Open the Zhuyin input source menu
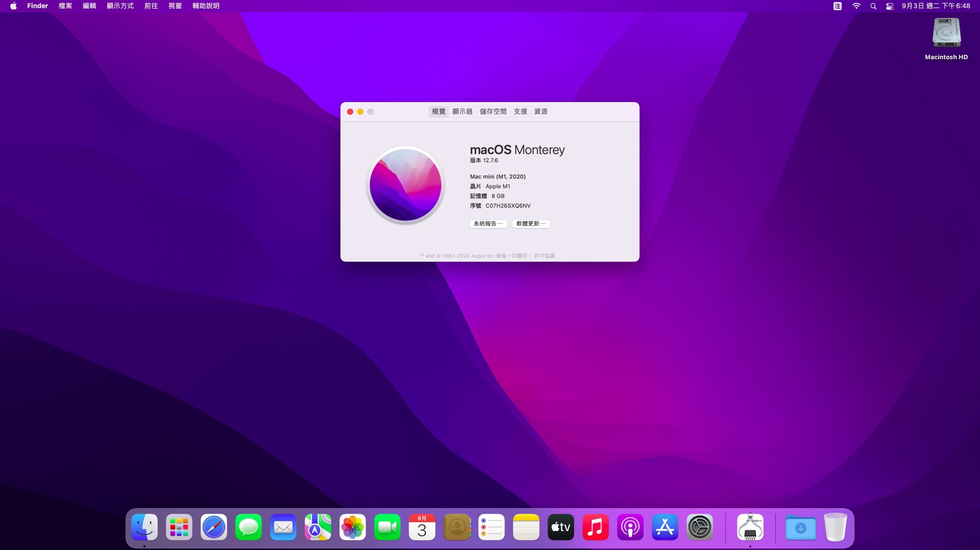Screen dimensions: 980x550 (838, 6)
